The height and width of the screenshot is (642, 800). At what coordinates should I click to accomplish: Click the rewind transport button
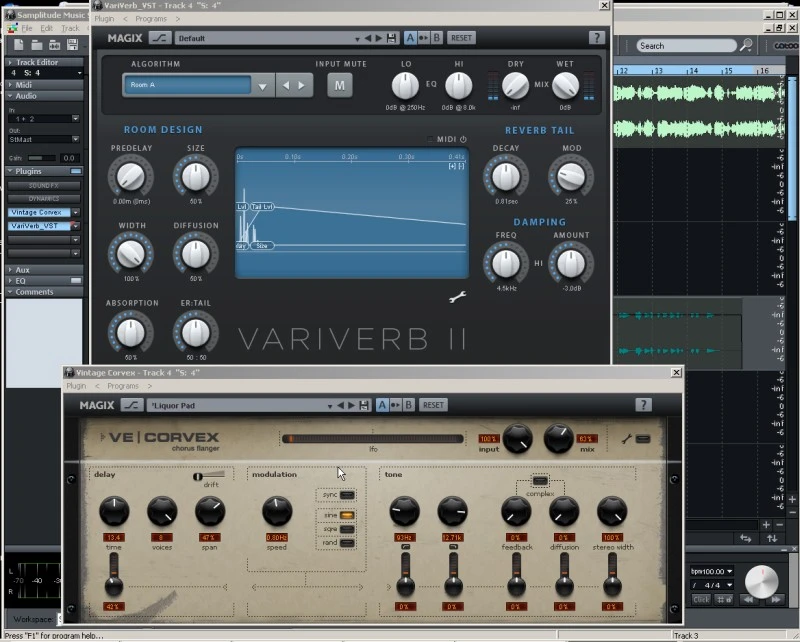[748, 600]
